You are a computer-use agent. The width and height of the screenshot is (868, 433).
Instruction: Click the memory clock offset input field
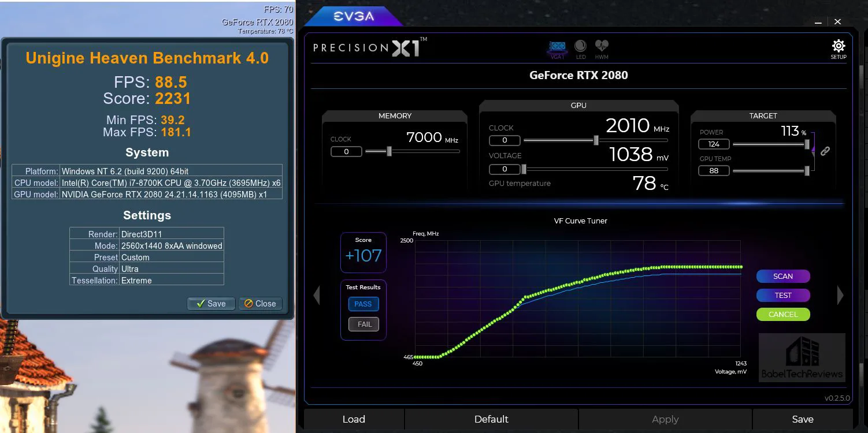tap(346, 152)
